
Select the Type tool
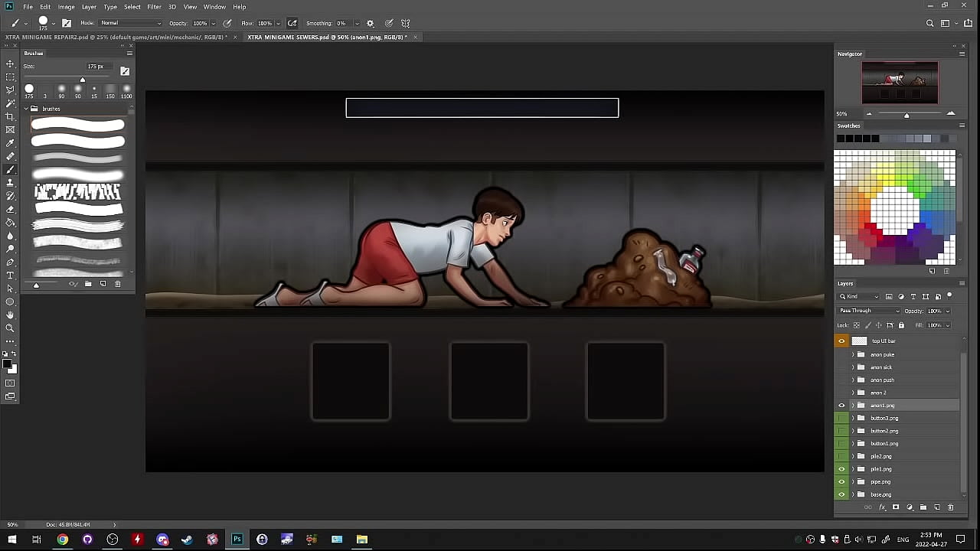(10, 275)
